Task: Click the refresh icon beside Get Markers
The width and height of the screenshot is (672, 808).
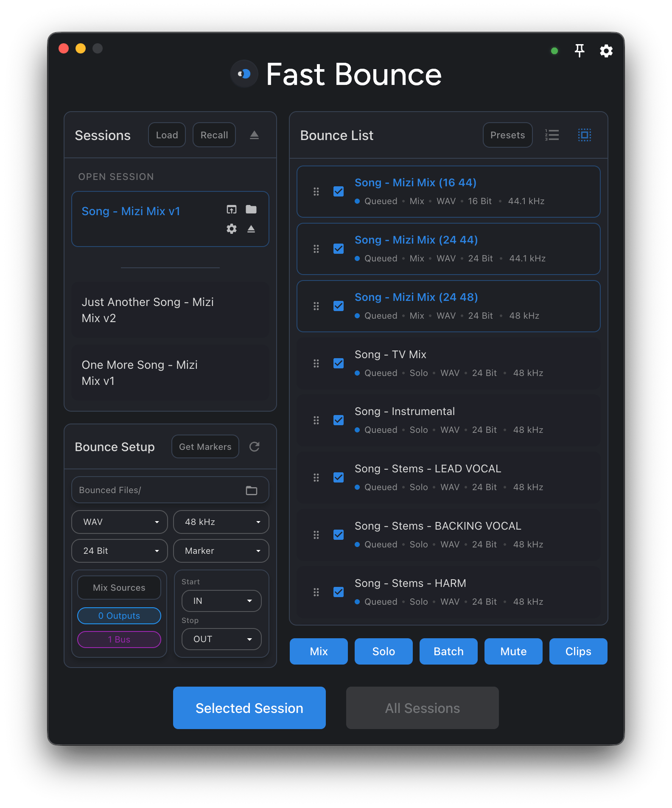Action: (x=255, y=446)
